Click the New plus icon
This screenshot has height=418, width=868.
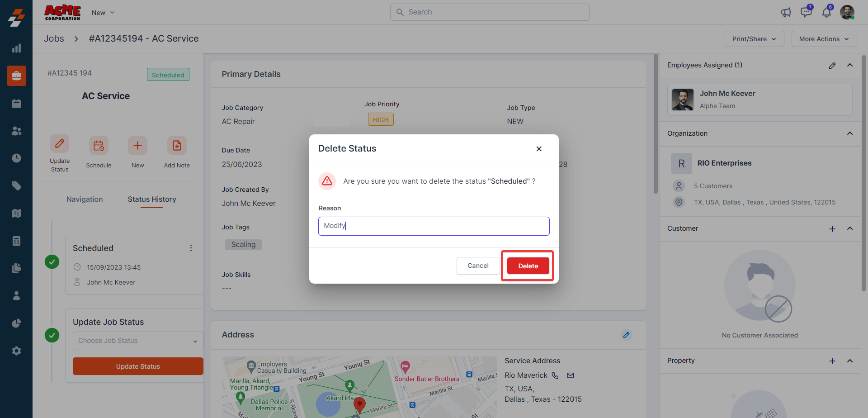[137, 146]
